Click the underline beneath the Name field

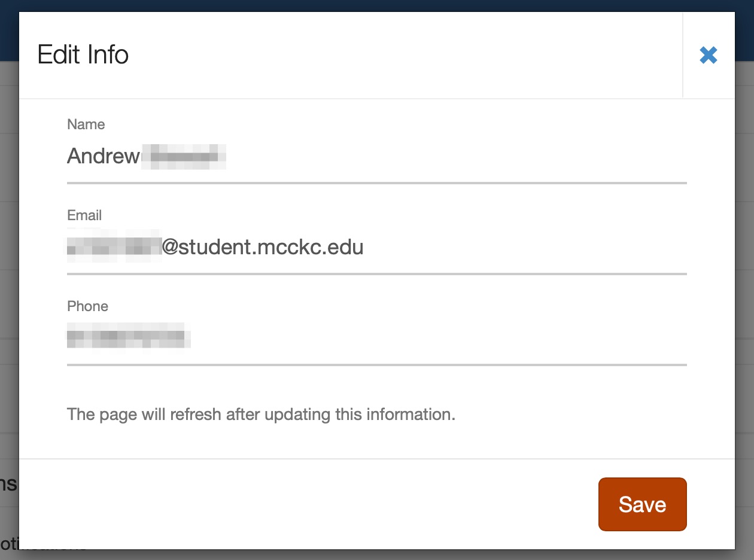[x=376, y=182]
